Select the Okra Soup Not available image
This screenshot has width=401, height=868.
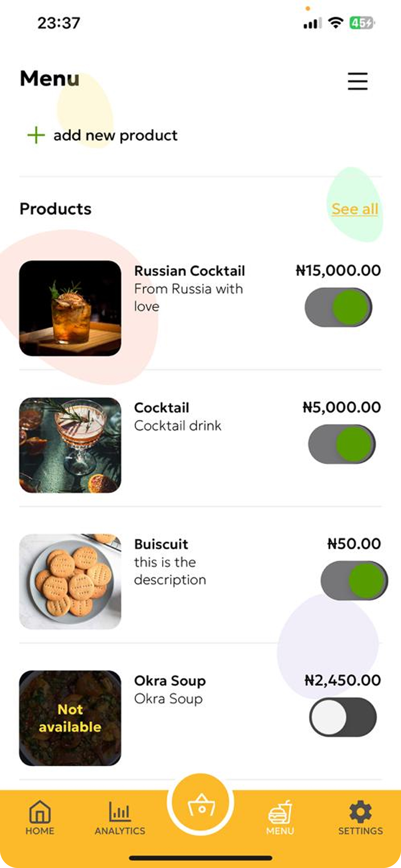(70, 718)
